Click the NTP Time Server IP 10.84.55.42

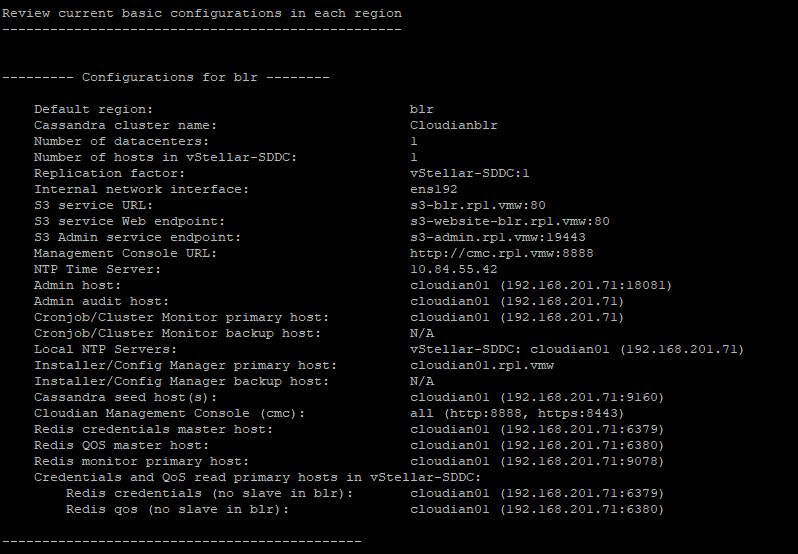[x=453, y=269]
